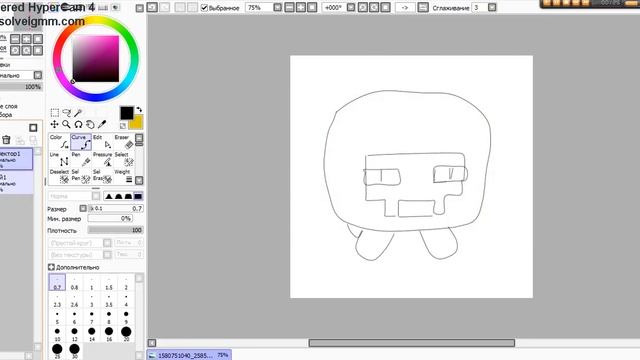Click the transparent color toggle
The height and width of the screenshot is (360, 640).
point(123,126)
